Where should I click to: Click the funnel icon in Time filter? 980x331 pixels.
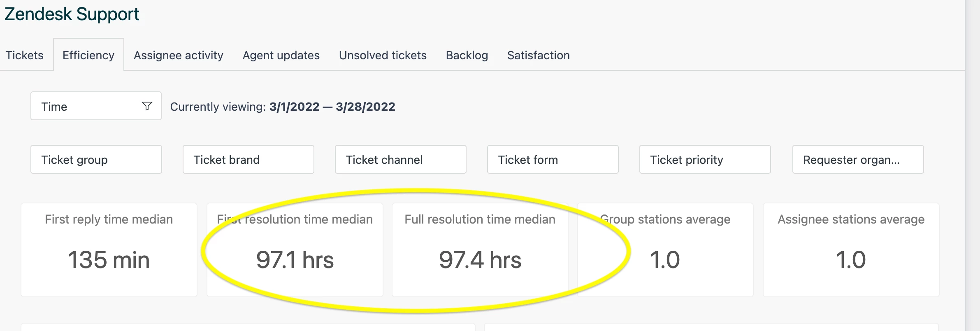point(147,106)
